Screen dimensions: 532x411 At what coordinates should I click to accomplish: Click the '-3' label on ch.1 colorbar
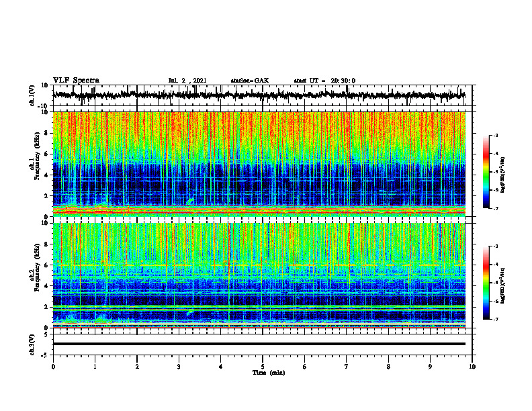tap(495, 135)
